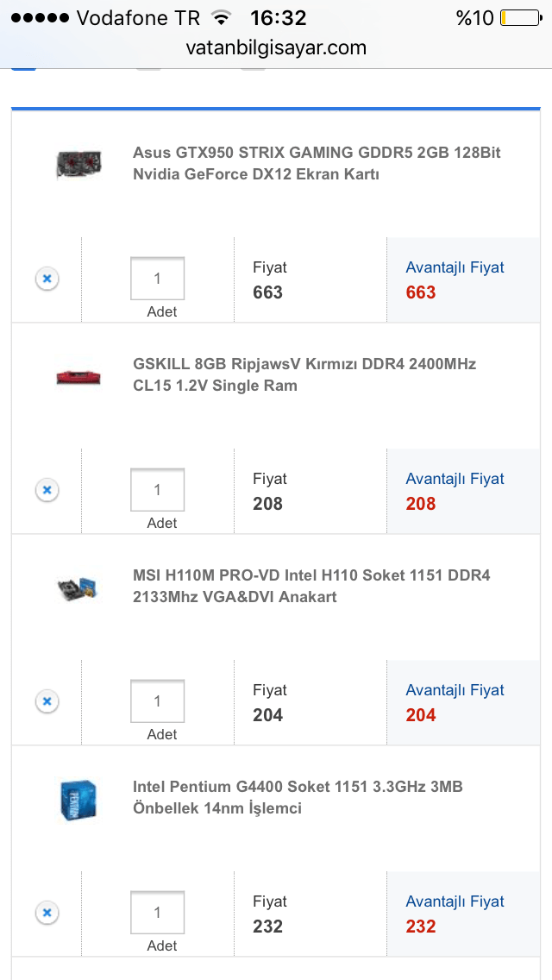Remove the Asus GTX950 item from cart
This screenshot has width=552, height=980.
pyautogui.click(x=47, y=279)
